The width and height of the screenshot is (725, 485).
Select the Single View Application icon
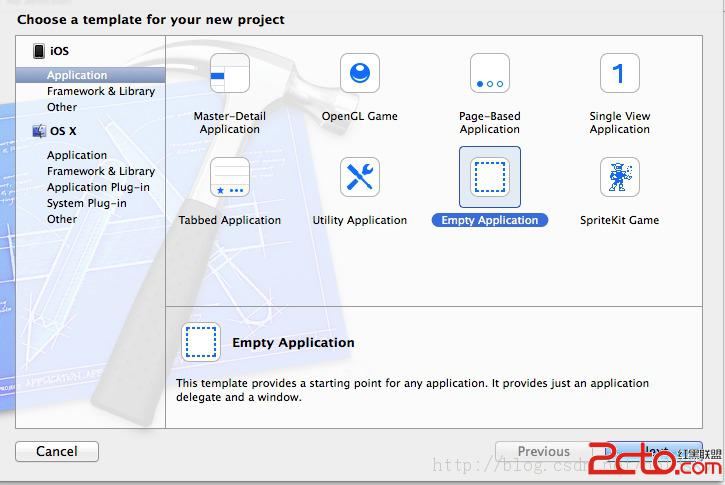click(x=620, y=73)
